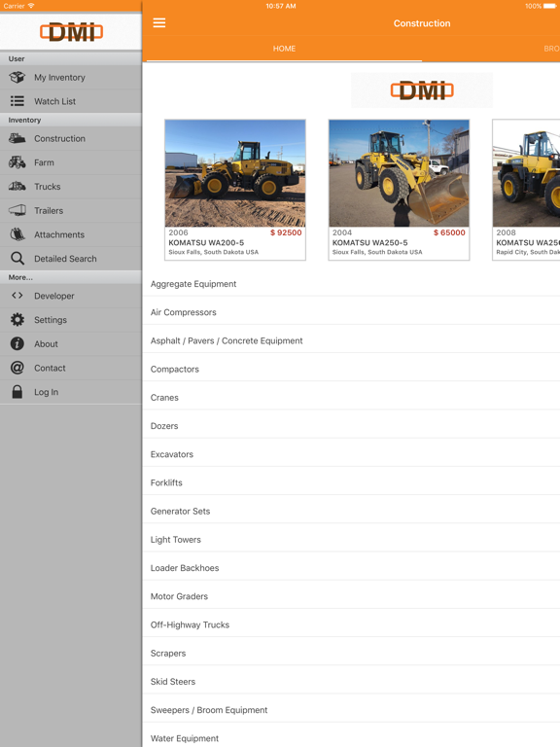Open Motor Graders category
The image size is (560, 747).
pyautogui.click(x=351, y=596)
